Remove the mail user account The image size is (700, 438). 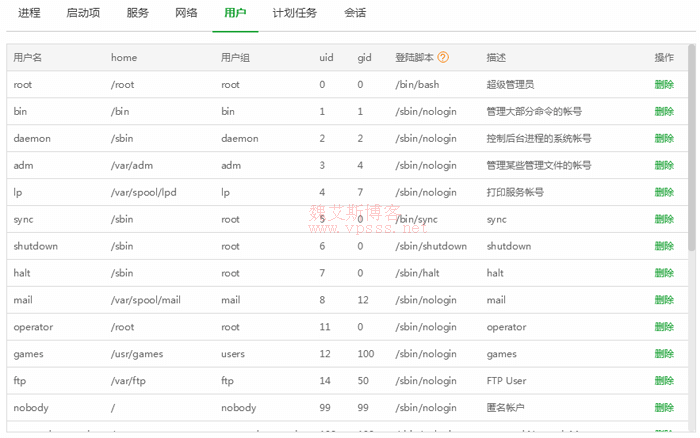[664, 301]
